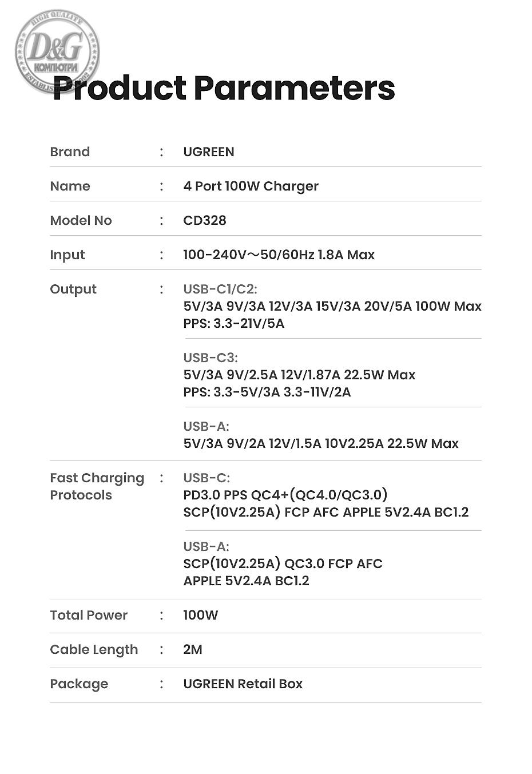Click the CD328 model number
The width and height of the screenshot is (532, 774).
coord(205,221)
